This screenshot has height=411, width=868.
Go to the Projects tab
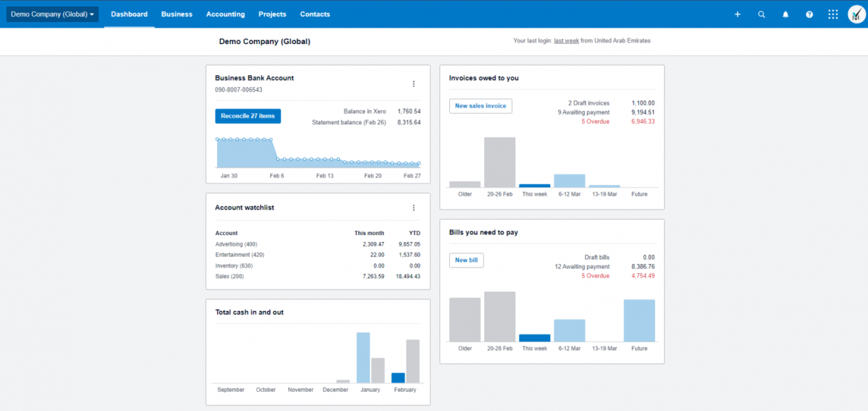point(272,14)
